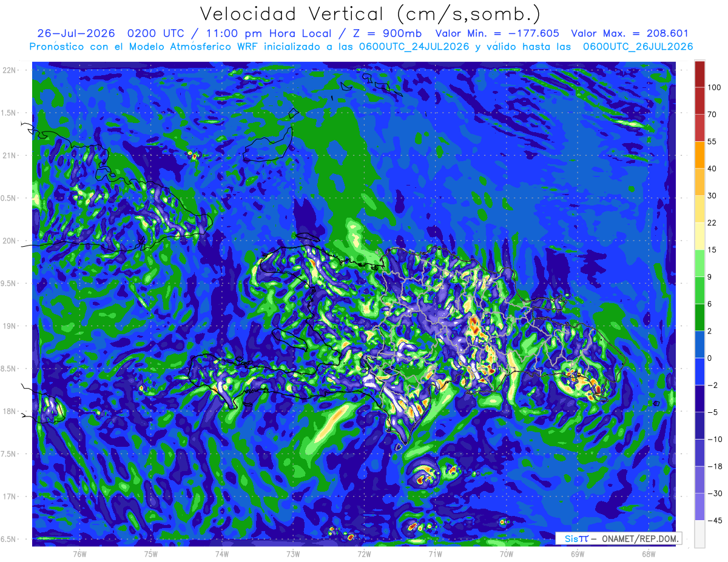This screenshot has height=562, width=728.
Task: Click the colorbar label "55"
Action: [x=712, y=142]
